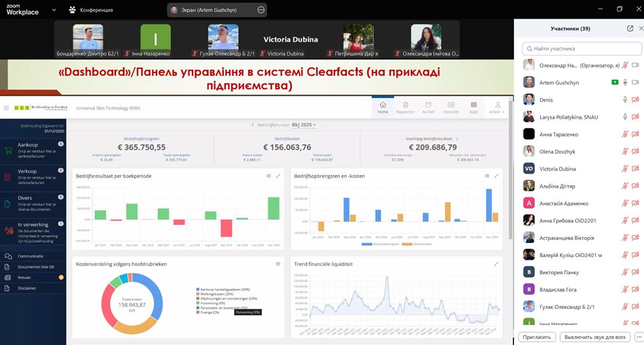Click the more options ellipsis in participants footer
Viewport: 644px width, 345px height.
[639, 337]
